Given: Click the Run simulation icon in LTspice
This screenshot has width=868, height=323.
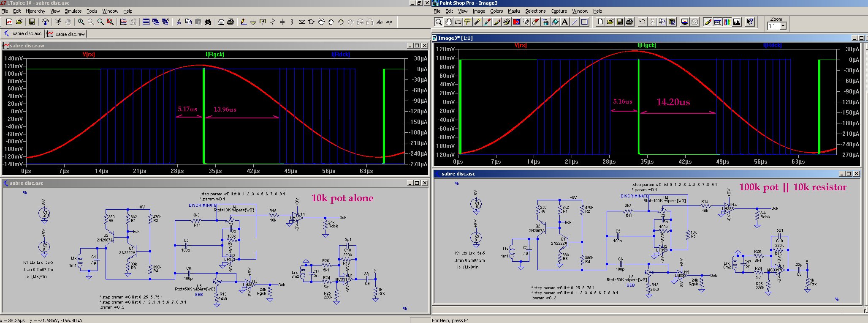Looking at the screenshot, I should point(58,22).
